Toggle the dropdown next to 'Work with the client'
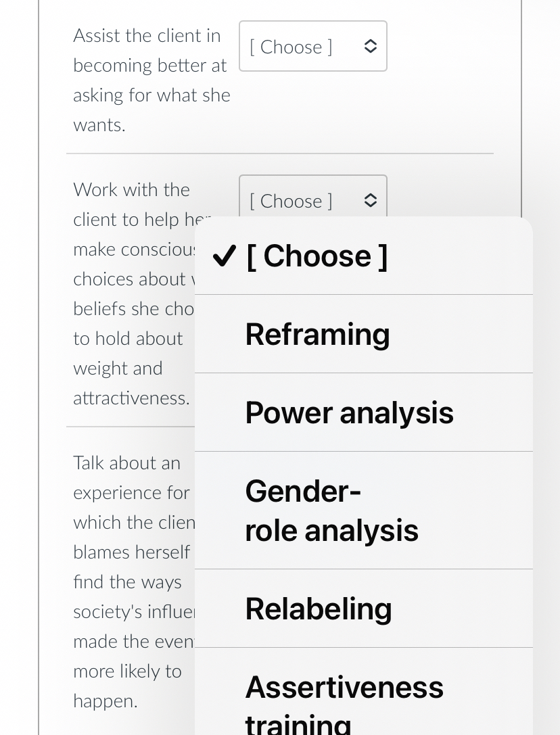Screen dimensions: 560x735 (312, 200)
